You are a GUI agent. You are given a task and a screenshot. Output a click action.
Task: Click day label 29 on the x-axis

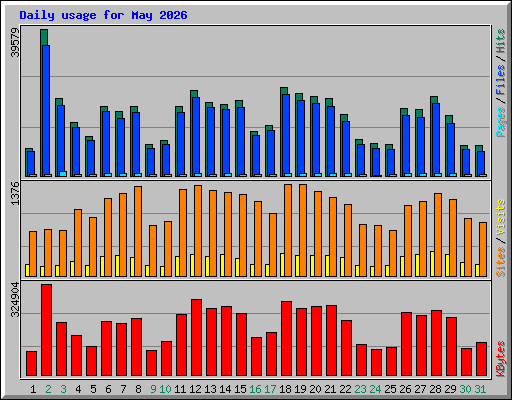[450, 389]
